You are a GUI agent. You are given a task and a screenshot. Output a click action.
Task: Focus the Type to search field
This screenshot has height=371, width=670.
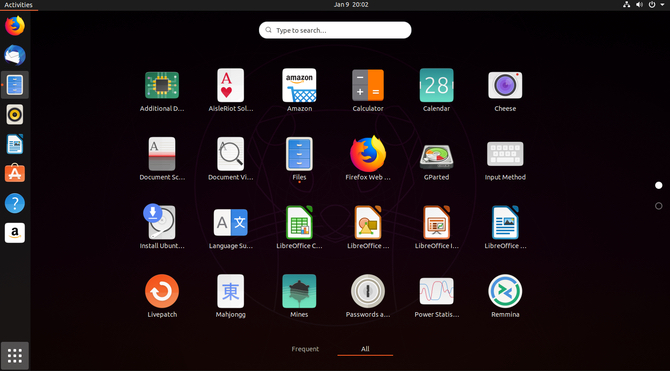tap(335, 30)
